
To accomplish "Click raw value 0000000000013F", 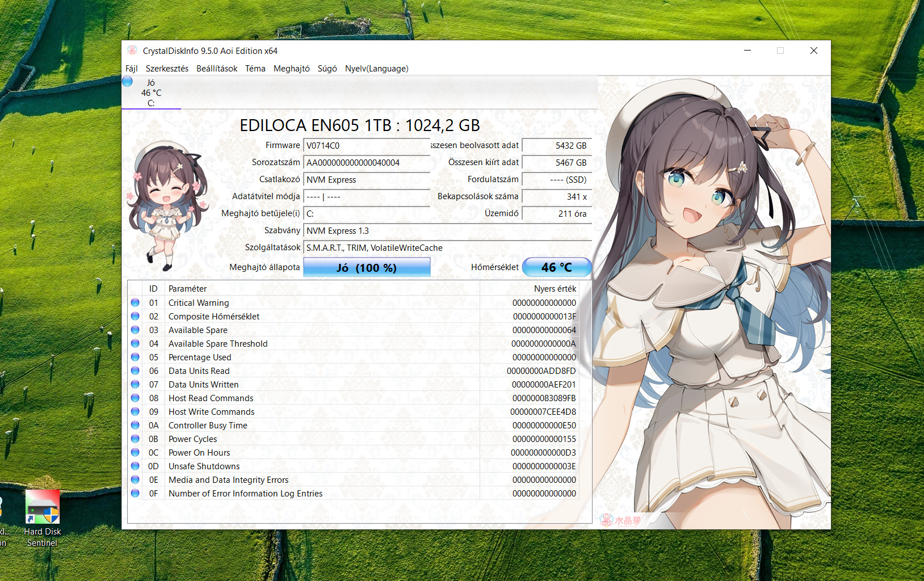I will click(544, 317).
